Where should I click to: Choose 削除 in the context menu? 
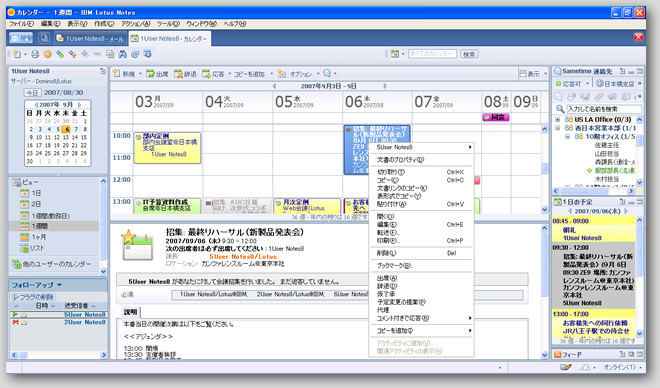[x=421, y=253]
